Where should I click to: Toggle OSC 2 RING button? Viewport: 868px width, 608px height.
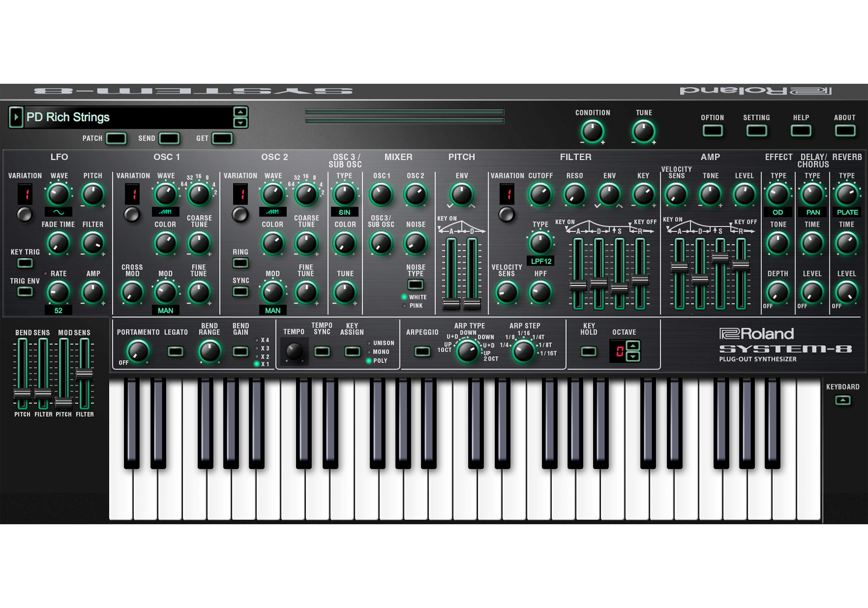(240, 263)
